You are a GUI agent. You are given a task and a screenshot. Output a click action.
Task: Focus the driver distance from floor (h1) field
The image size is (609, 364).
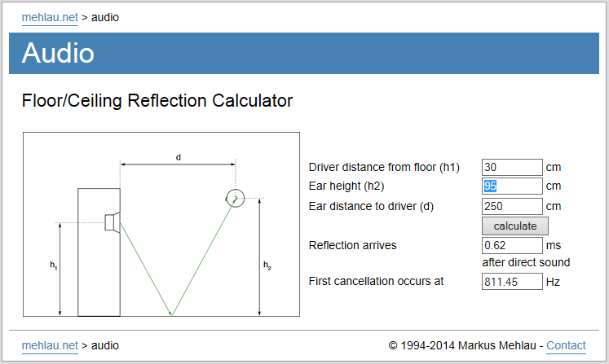click(x=512, y=167)
